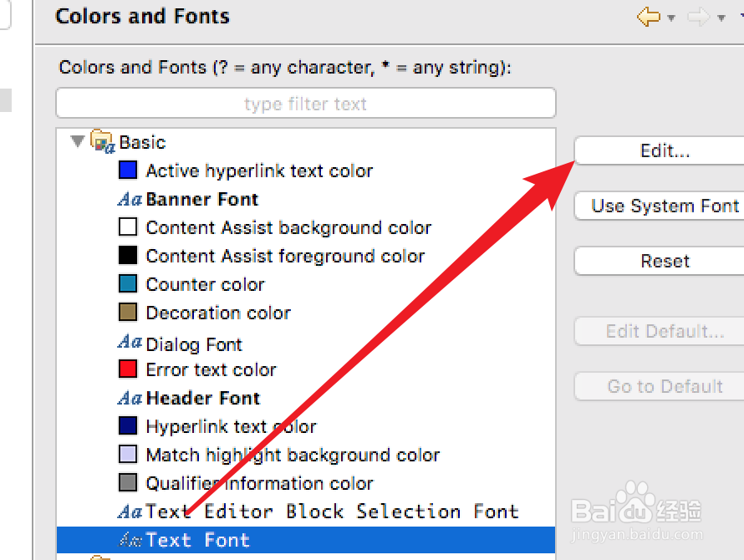This screenshot has width=744, height=560.
Task: Click the Text Editor Block Selection Aa icon
Action: click(129, 512)
